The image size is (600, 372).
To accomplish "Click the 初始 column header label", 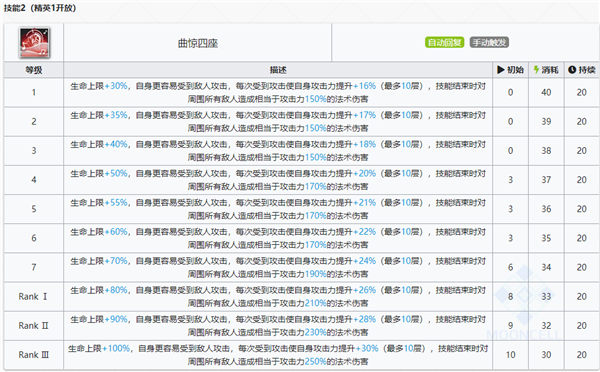I will coord(515,70).
